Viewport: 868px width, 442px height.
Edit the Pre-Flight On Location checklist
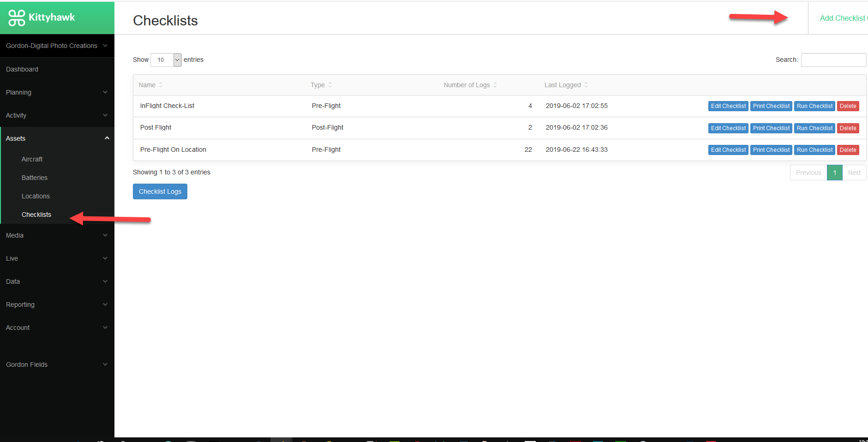[x=728, y=150]
